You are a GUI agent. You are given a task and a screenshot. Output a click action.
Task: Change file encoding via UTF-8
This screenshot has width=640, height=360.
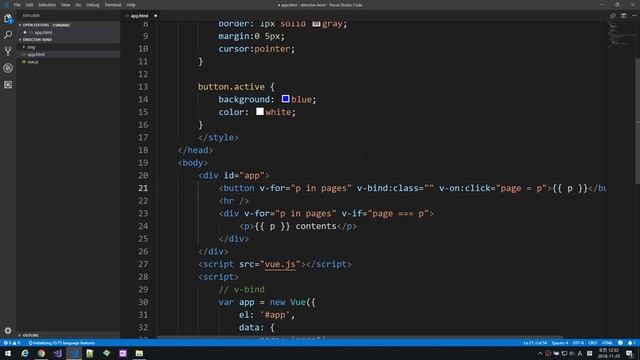coord(578,343)
